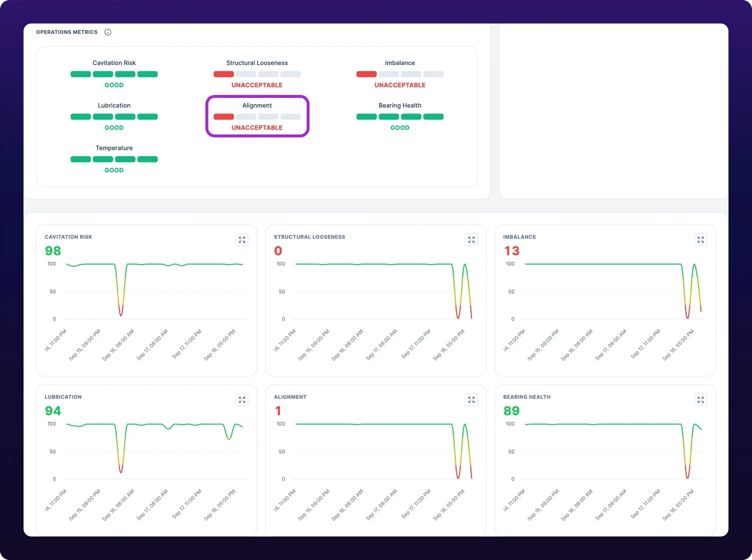Click the Bearing Health score "89"
Image resolution: width=752 pixels, height=560 pixels.
click(512, 411)
